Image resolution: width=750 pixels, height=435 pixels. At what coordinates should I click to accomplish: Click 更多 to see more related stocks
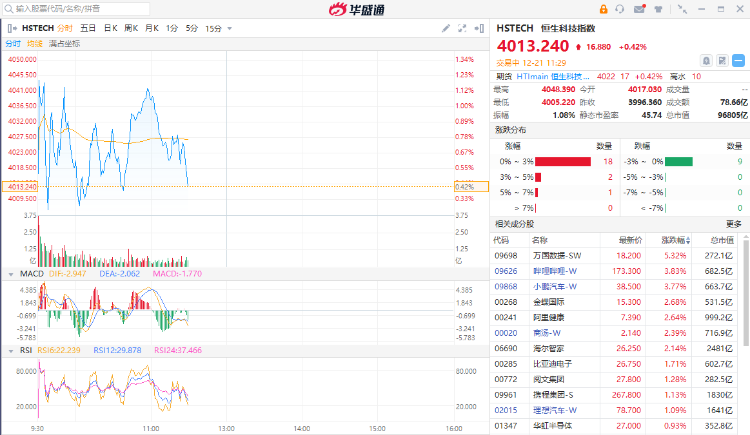pyautogui.click(x=734, y=224)
